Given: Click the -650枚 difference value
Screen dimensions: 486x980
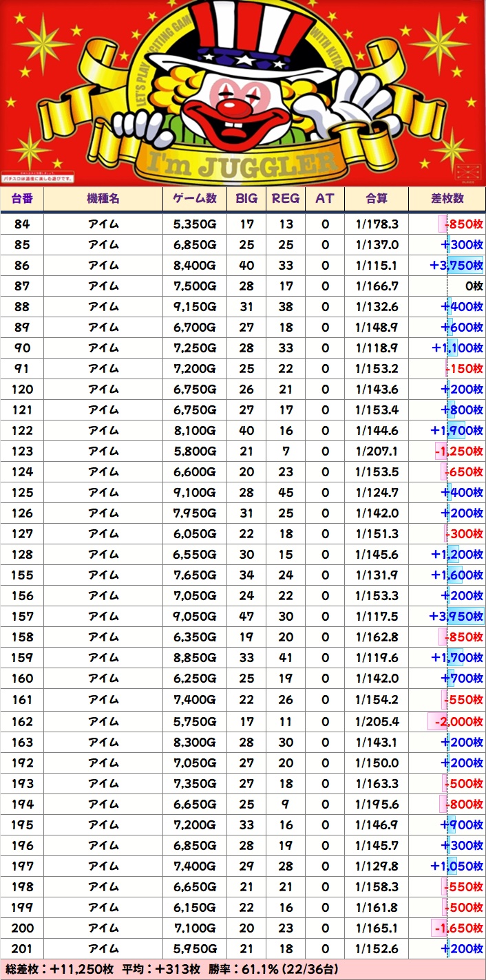Looking at the screenshot, I should [x=464, y=472].
